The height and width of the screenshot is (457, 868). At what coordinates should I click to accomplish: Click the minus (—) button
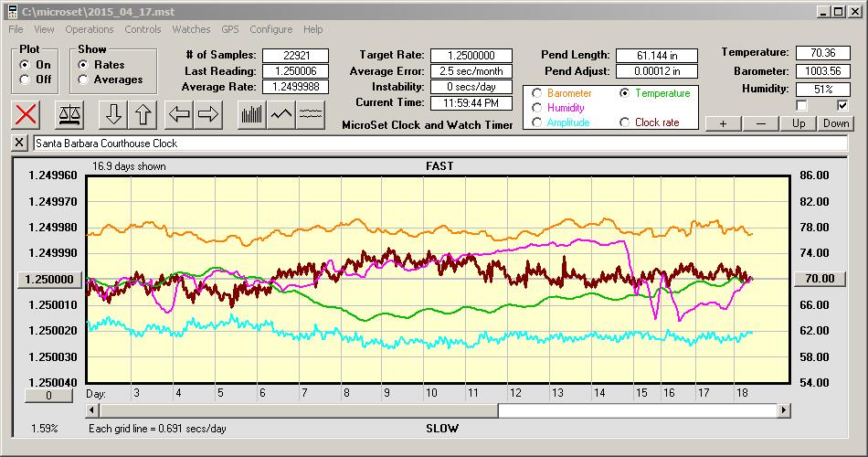point(760,123)
